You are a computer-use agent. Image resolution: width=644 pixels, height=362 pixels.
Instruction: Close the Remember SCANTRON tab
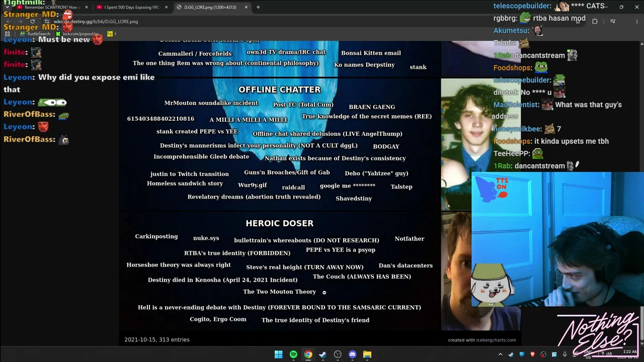click(87, 7)
